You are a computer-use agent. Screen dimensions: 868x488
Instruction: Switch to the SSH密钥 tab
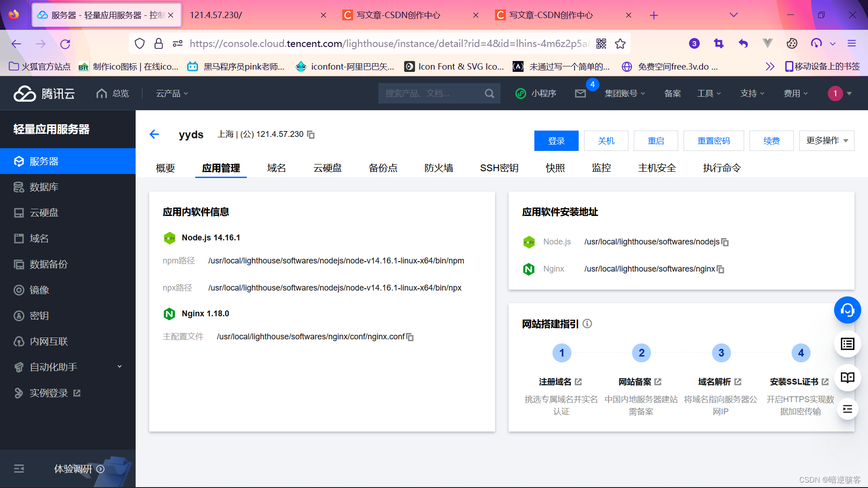499,168
